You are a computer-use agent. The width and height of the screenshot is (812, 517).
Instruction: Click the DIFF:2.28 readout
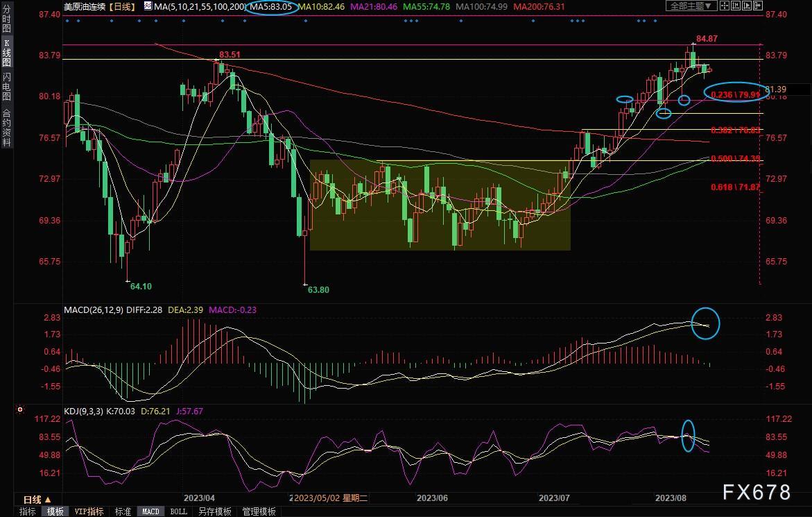[144, 310]
